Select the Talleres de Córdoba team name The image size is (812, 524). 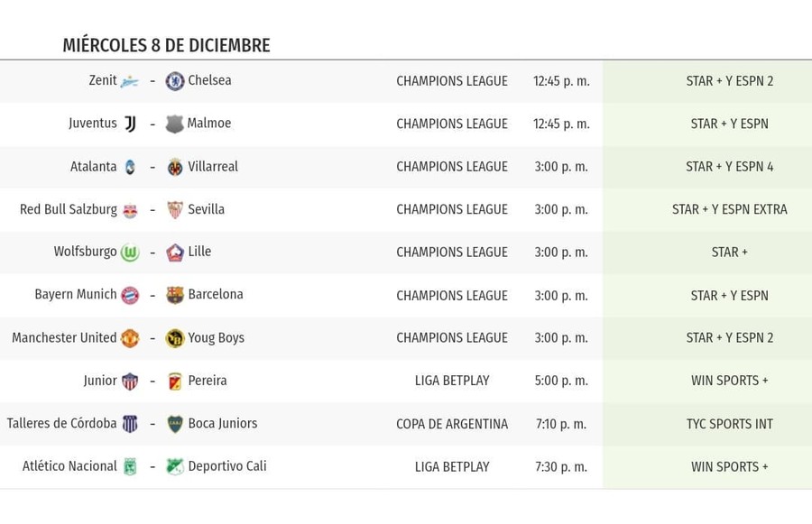(61, 423)
